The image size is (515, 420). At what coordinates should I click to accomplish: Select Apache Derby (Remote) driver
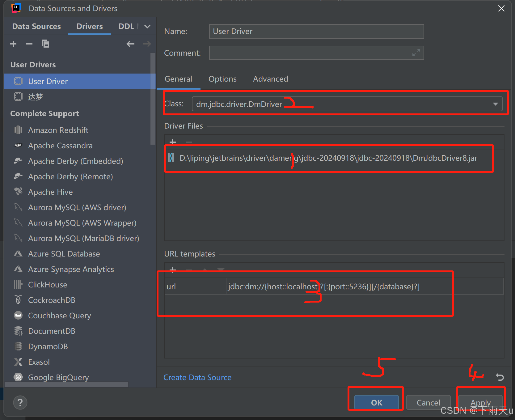click(x=77, y=176)
